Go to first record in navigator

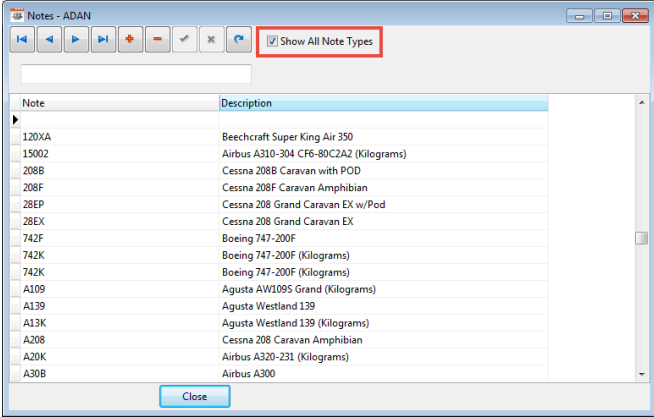tap(22, 40)
